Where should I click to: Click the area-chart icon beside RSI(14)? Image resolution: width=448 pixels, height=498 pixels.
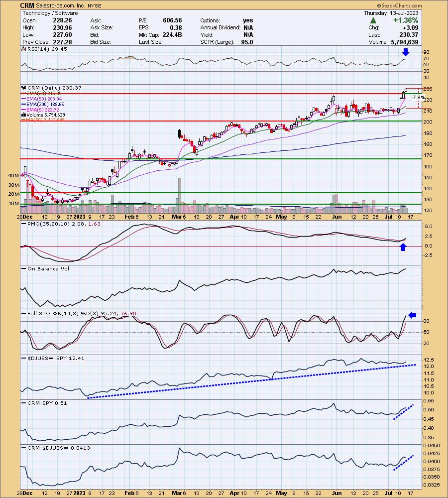[x=23, y=49]
